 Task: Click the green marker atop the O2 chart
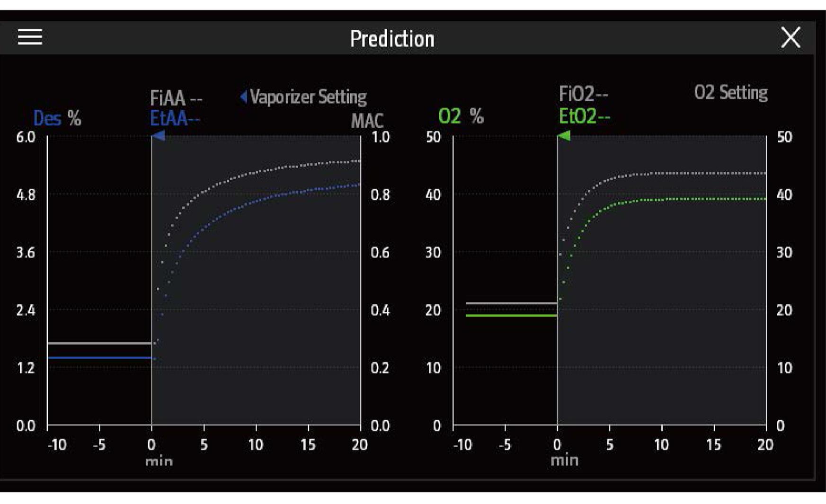564,136
